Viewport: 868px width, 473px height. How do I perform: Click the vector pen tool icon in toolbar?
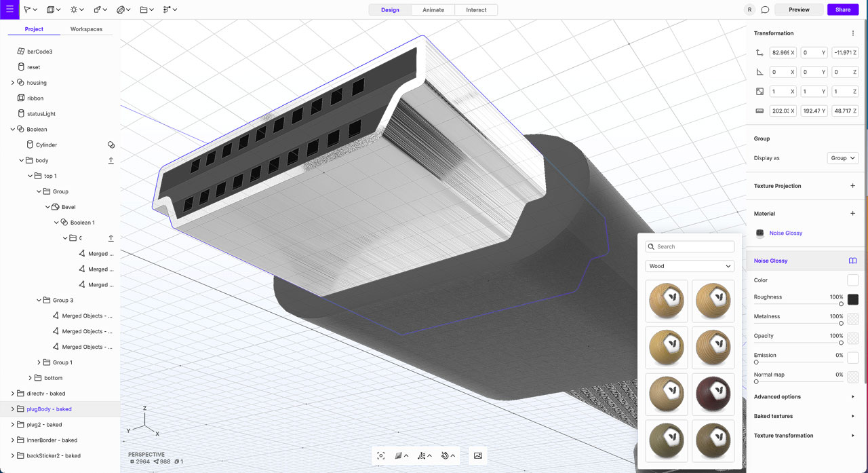(x=121, y=10)
